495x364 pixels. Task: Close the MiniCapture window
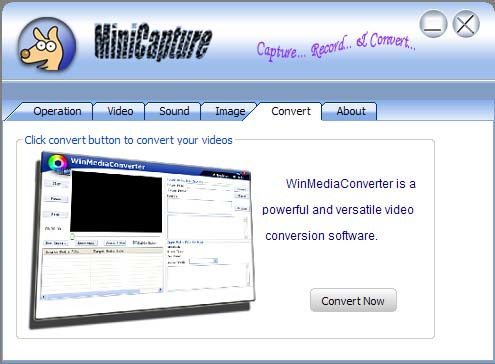pos(466,24)
